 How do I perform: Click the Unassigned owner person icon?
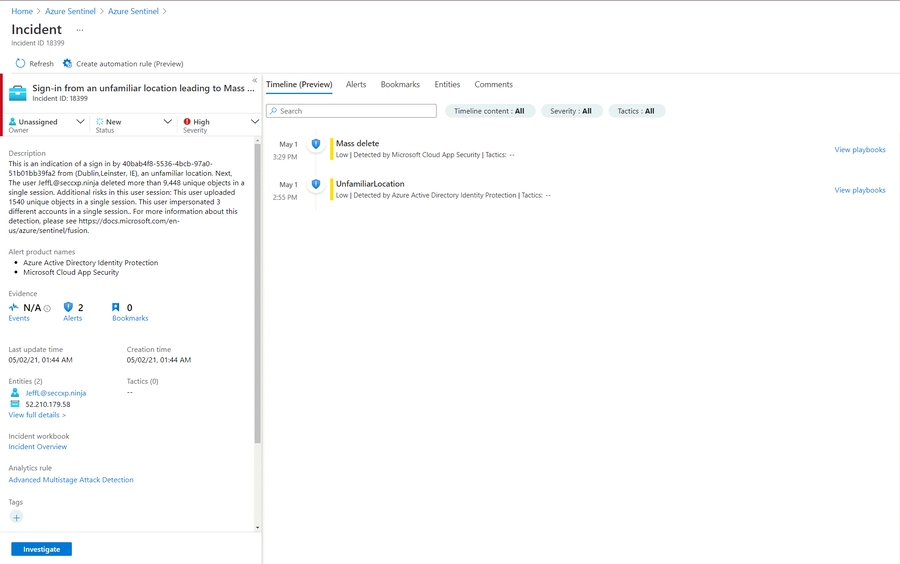click(x=13, y=122)
